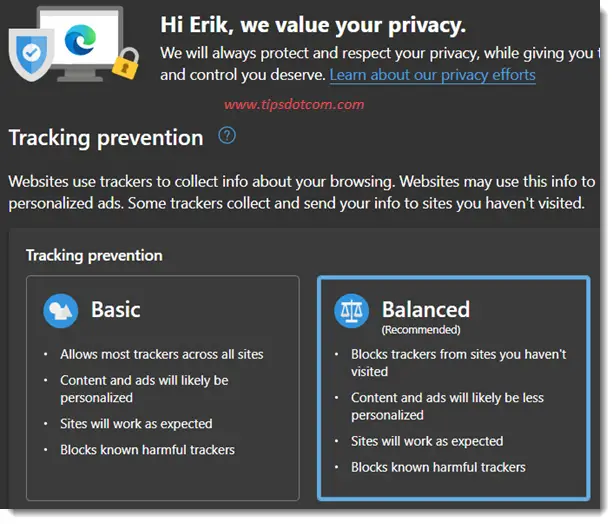Select the Balanced (Recommended) option card
This screenshot has height=524, width=615.
(x=453, y=388)
